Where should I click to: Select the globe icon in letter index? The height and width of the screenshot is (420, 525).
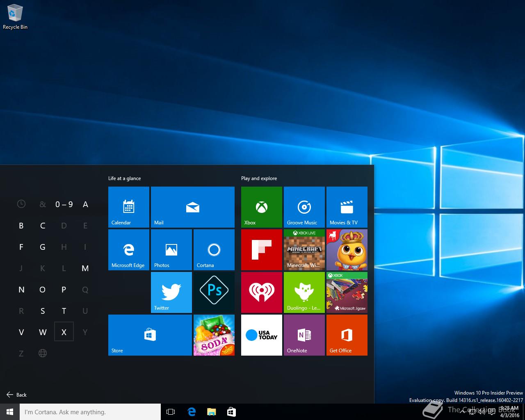click(43, 353)
